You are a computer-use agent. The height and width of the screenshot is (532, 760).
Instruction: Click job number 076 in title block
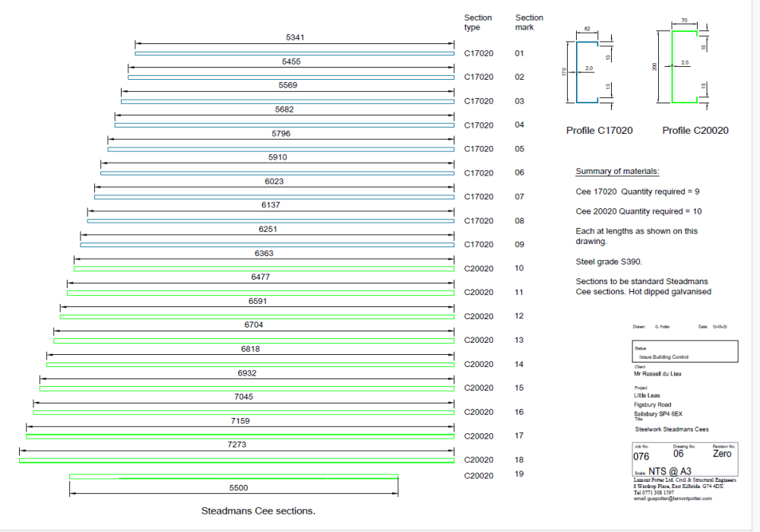641,457
